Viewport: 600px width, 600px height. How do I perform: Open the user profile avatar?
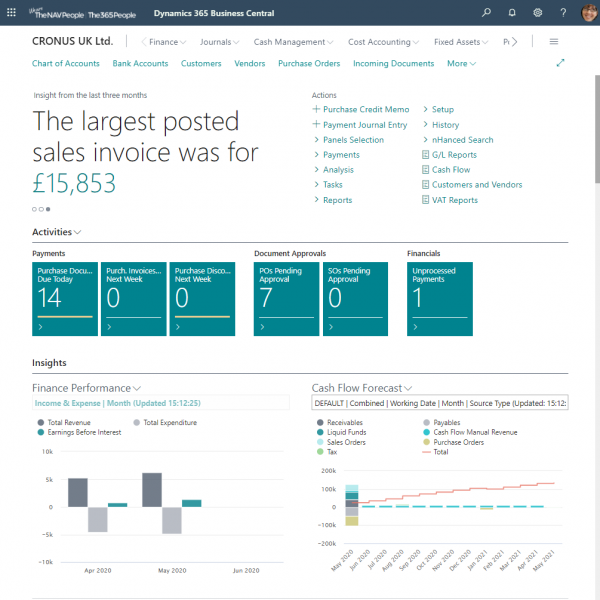tap(589, 13)
